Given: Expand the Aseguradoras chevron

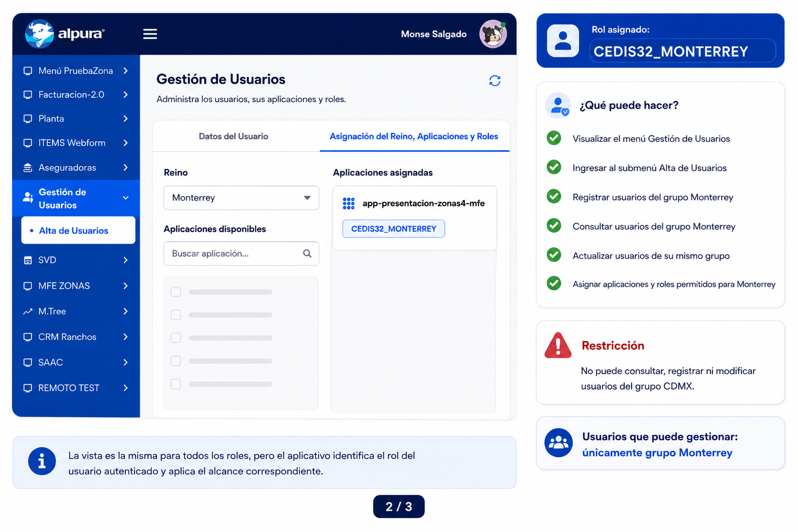Looking at the screenshot, I should click(126, 168).
